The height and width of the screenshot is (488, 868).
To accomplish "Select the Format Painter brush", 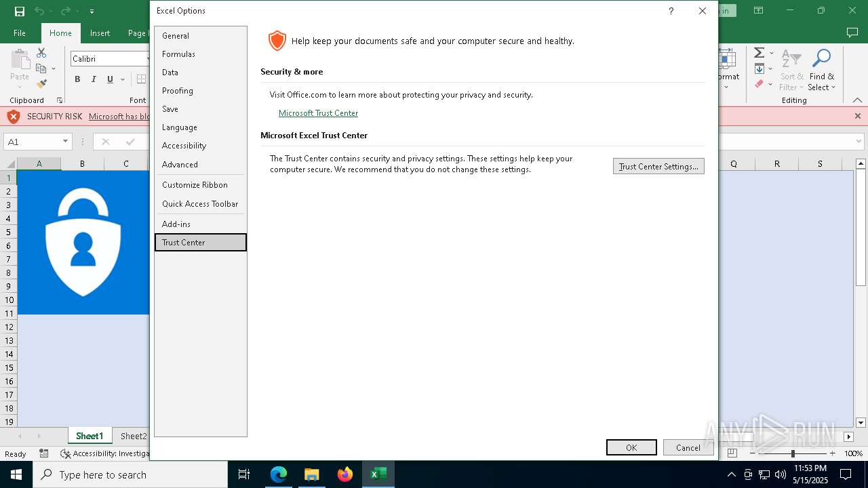I will (x=41, y=84).
